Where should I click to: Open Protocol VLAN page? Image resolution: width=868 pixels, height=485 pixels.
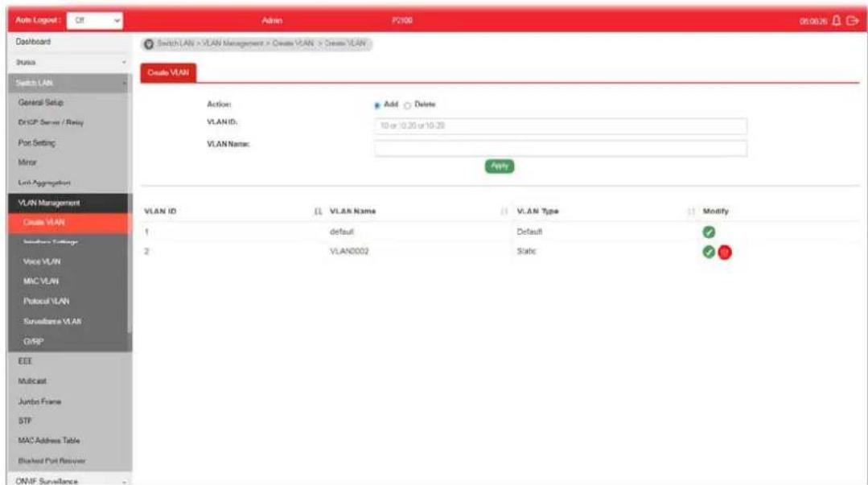click(47, 301)
